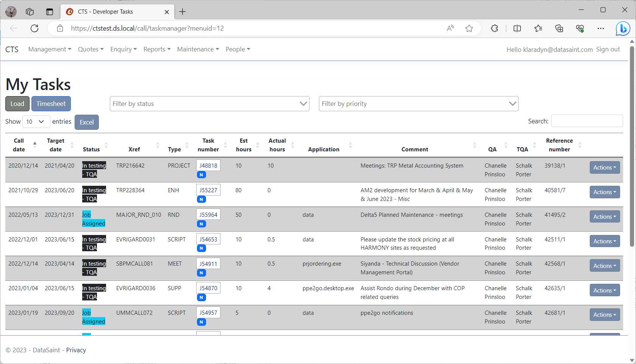
Task: Click the ppe2go notifications comment
Action: pos(387,313)
